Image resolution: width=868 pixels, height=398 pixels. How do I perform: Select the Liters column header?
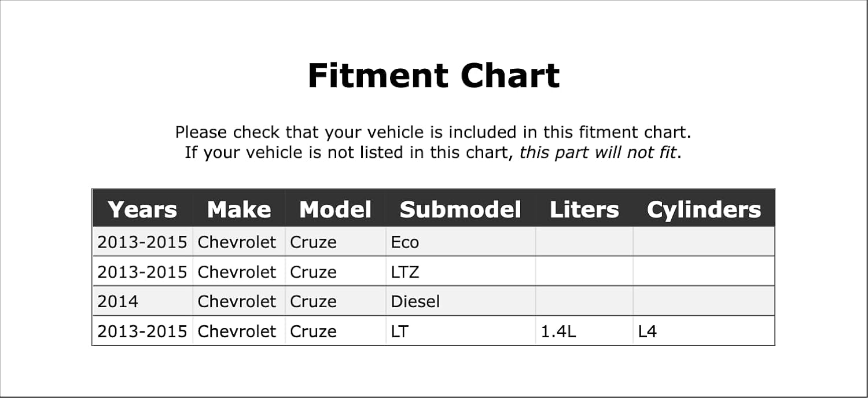point(584,209)
